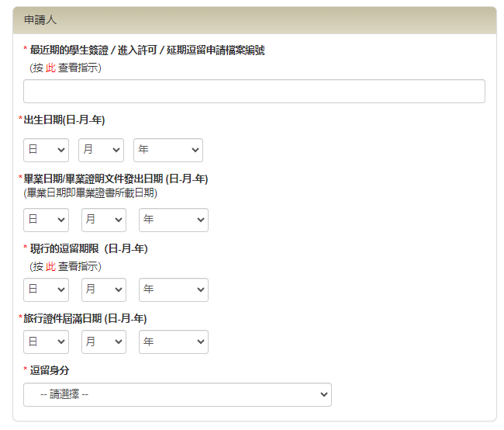Open the 畢業日期 month (月) dropdown
504x430 pixels.
(104, 220)
